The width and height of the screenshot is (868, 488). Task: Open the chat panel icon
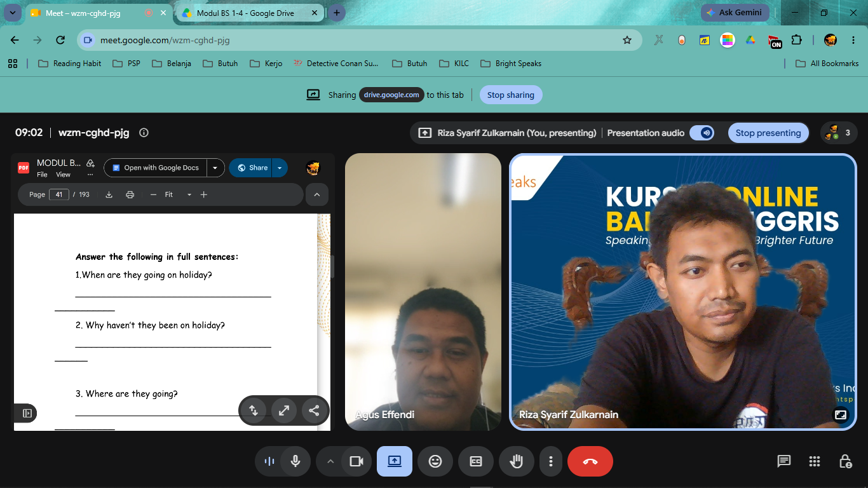coord(784,461)
